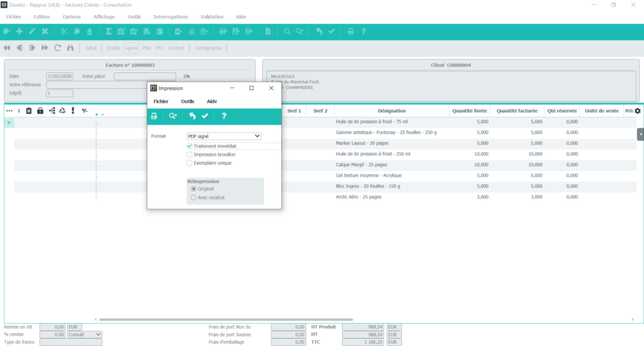Enable the Impression brouillon checkbox
This screenshot has height=346, width=644.
[x=190, y=155]
